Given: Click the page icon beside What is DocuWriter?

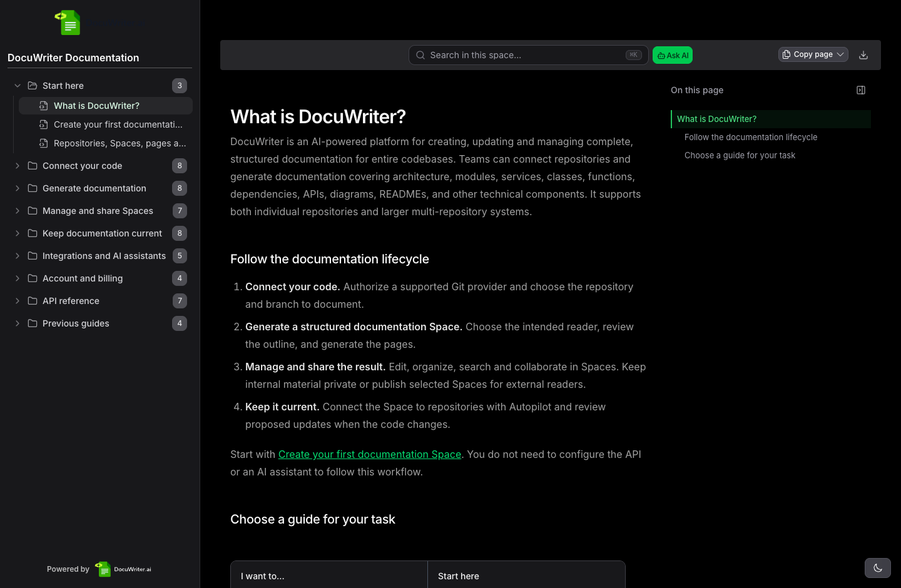Looking at the screenshot, I should click(x=43, y=106).
